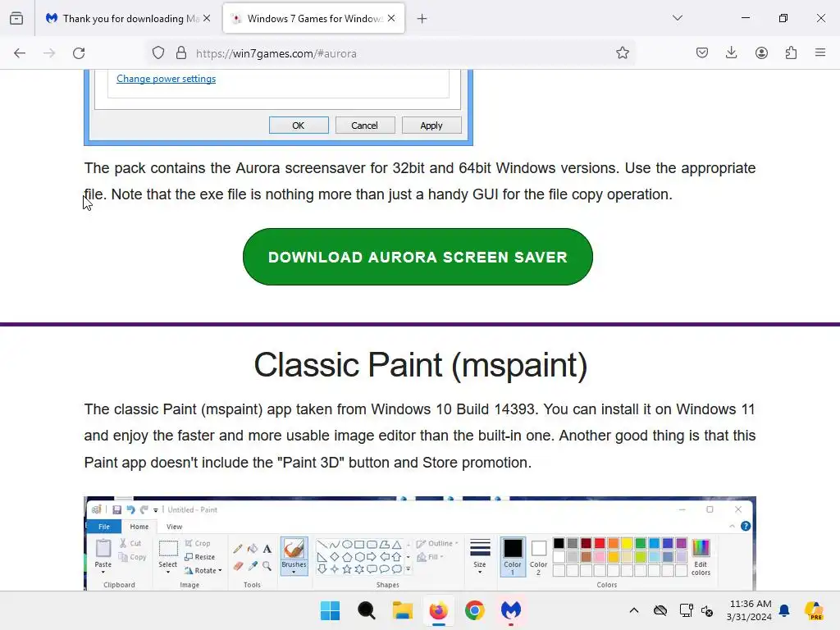
Task: Open the File tab in Paint screenshot
Action: point(104,527)
